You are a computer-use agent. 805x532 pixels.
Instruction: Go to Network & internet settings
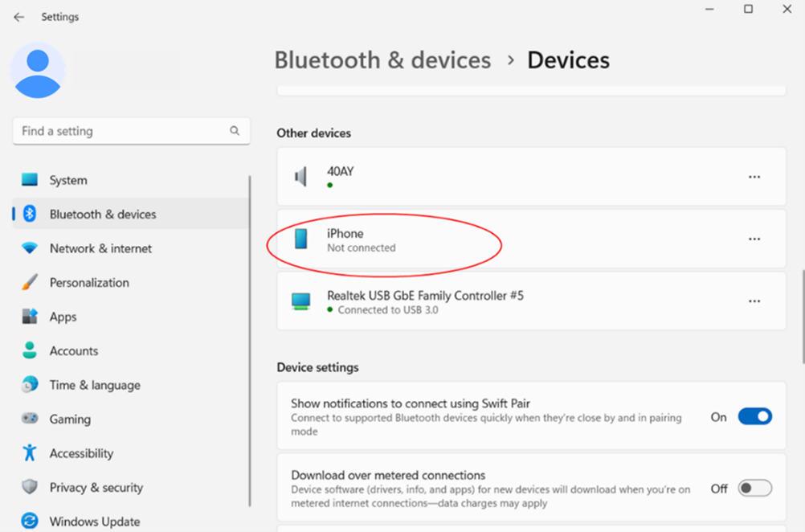[x=100, y=248]
